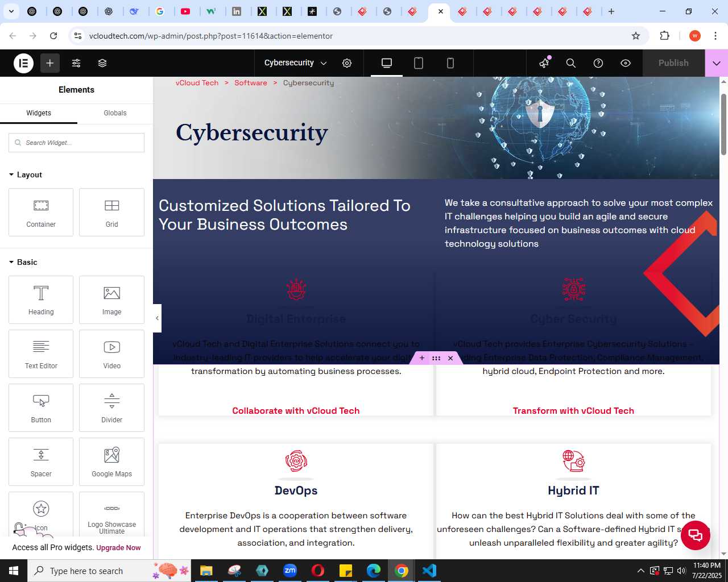Open the browser Extensions puzzle icon
The height and width of the screenshot is (582, 728).
pos(664,36)
